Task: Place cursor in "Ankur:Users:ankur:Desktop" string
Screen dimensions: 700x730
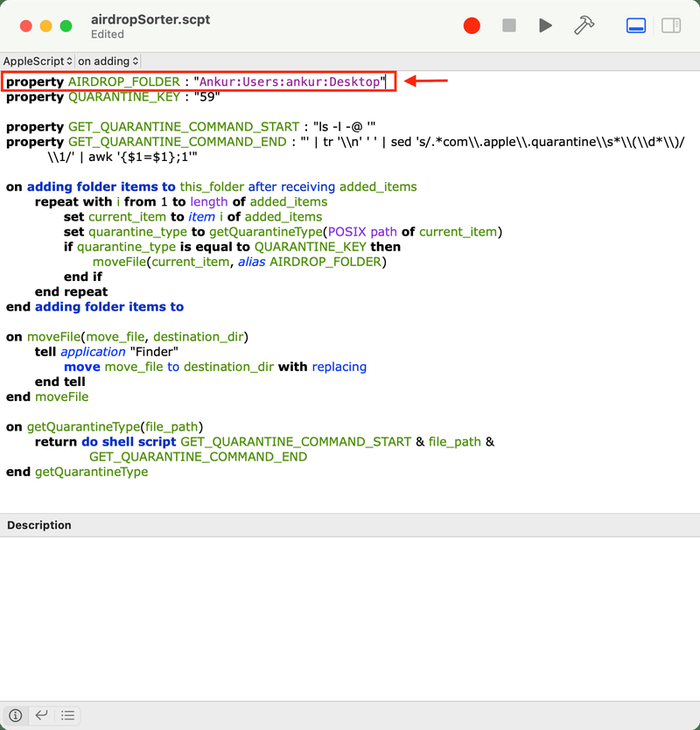Action: point(290,82)
